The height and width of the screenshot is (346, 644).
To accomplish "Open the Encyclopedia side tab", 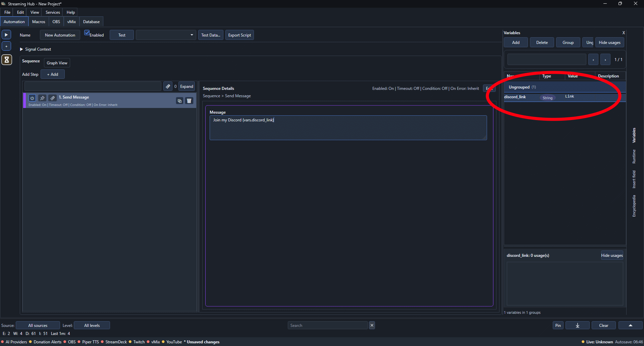I will [x=634, y=206].
